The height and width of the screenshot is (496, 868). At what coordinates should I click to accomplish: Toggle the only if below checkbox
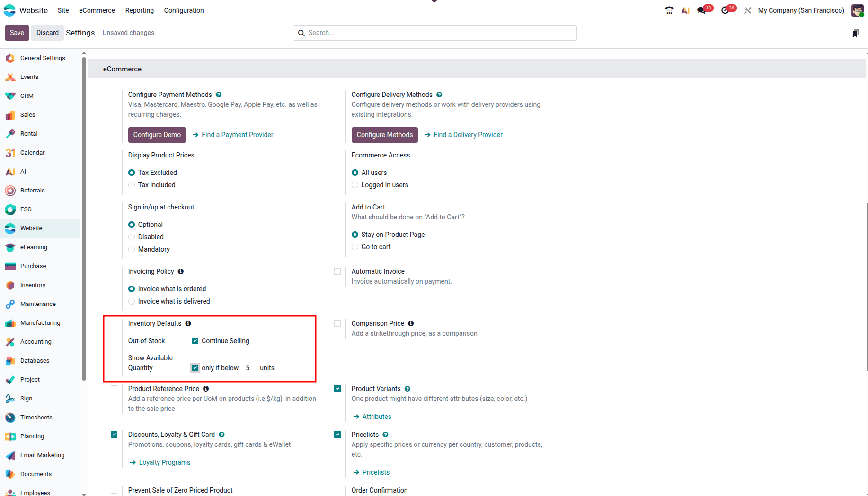195,368
